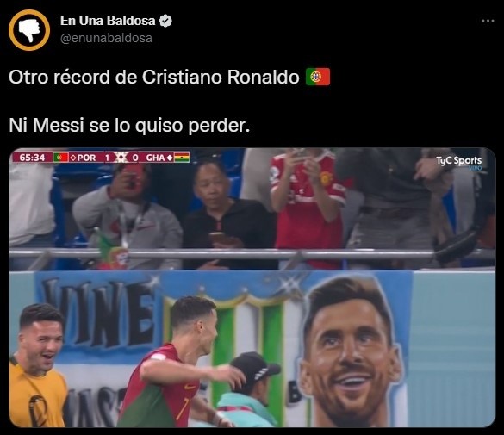
Task: Click the GHA team label in the scoreboard
Action: 155,158
